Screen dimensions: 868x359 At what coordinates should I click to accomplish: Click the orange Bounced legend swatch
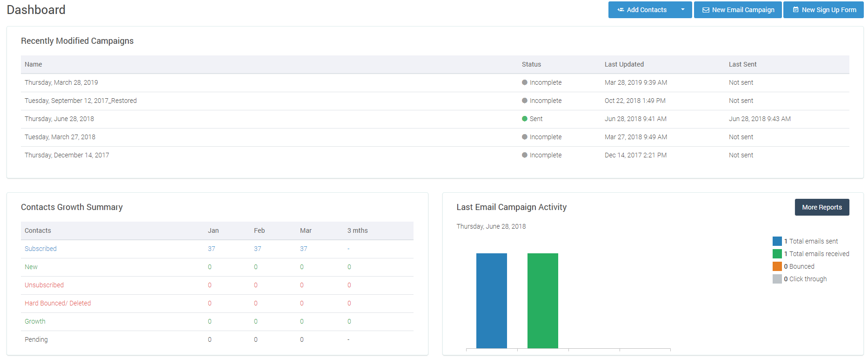(777, 266)
